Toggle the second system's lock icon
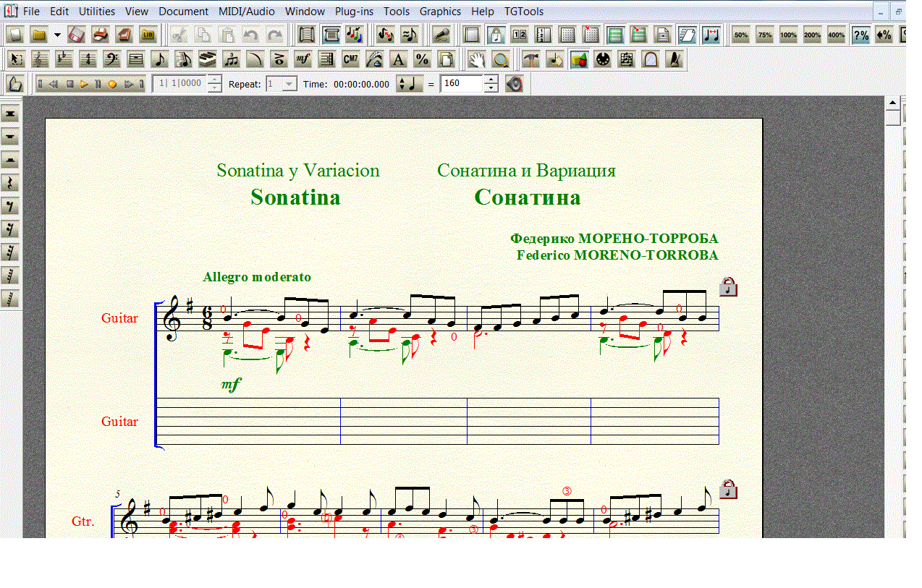The height and width of the screenshot is (588, 922). click(728, 489)
